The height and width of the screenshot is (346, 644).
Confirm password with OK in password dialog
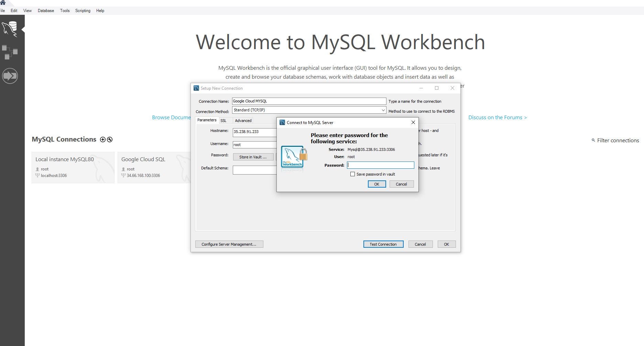377,184
